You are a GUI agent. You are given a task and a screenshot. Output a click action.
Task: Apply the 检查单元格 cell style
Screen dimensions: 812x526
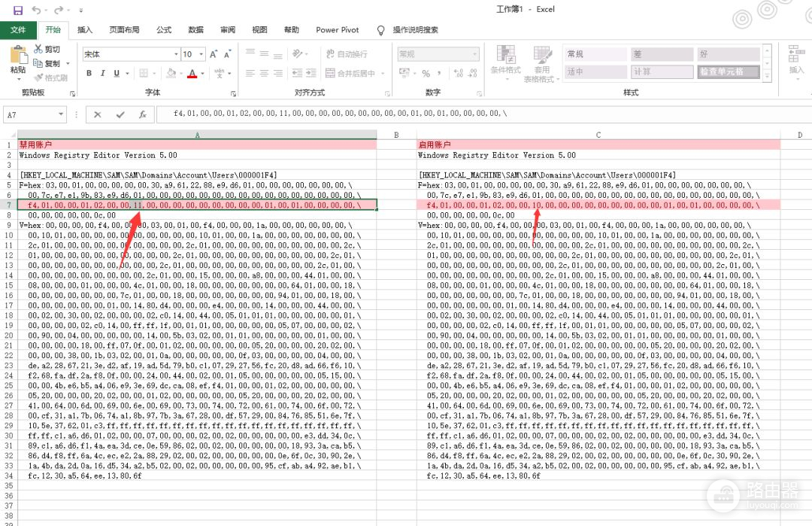point(728,71)
